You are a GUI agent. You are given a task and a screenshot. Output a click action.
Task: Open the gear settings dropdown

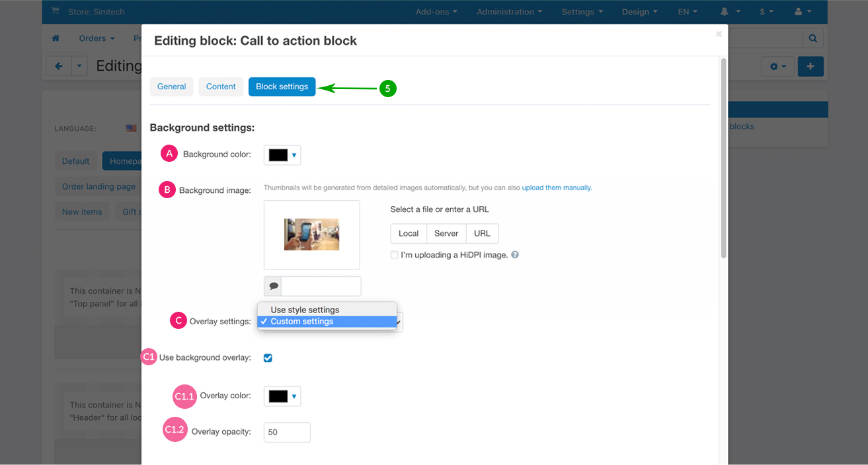pos(777,67)
